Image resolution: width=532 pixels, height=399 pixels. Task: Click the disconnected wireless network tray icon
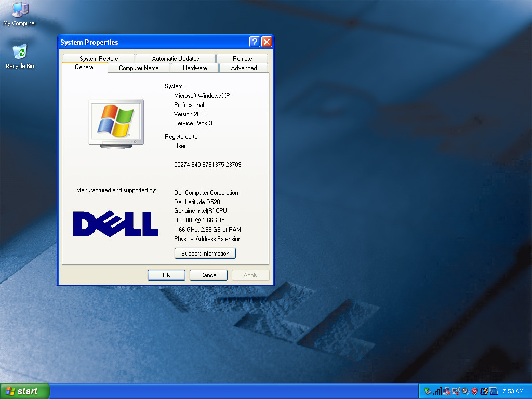point(456,391)
